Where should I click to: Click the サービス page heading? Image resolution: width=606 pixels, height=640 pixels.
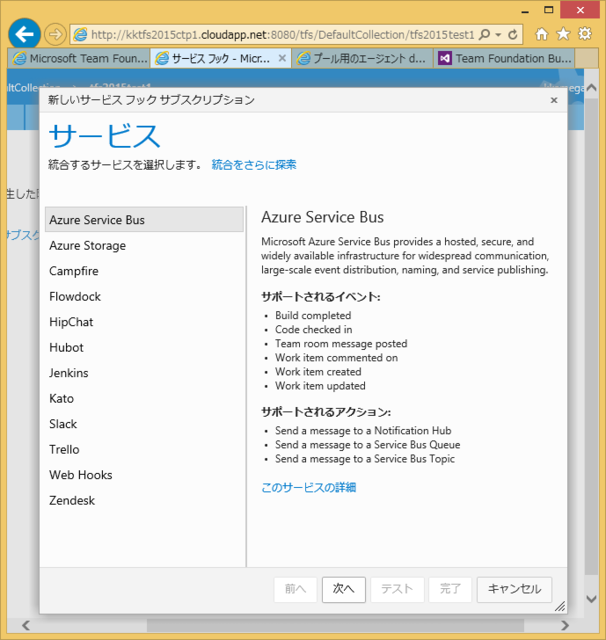104,136
